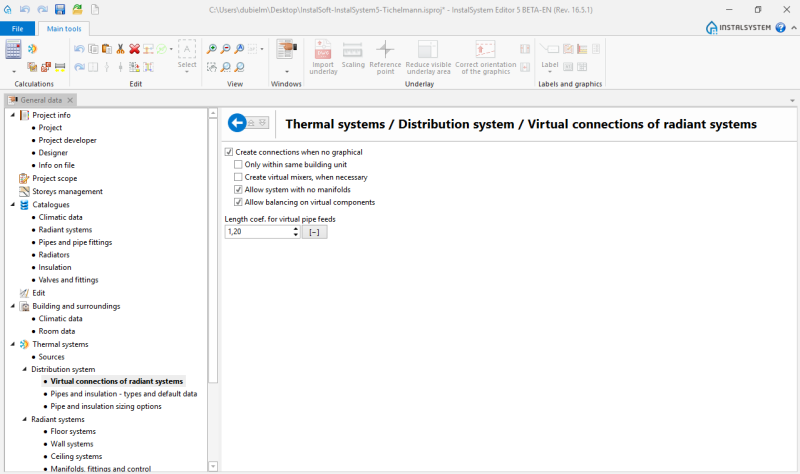Open Storeys management in the tree

click(67, 191)
